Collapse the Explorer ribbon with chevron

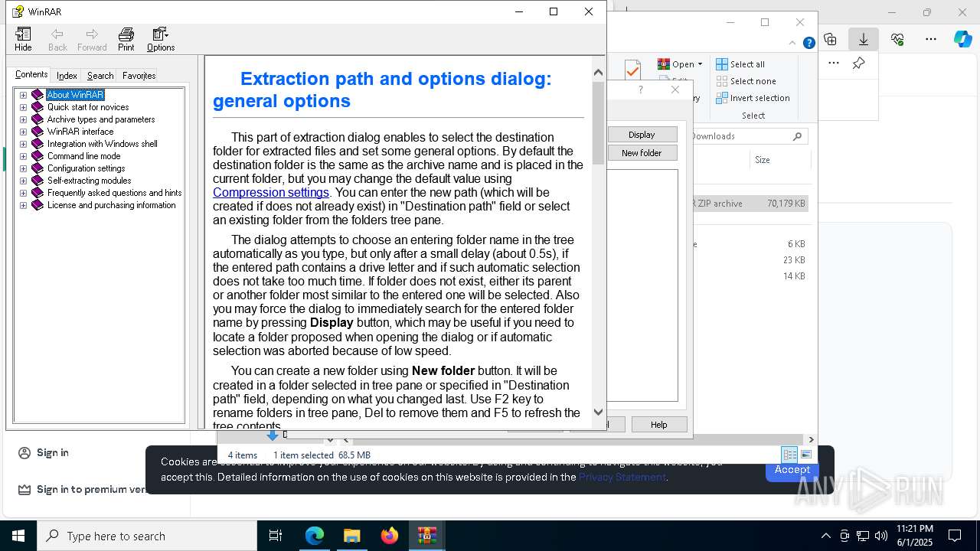792,43
